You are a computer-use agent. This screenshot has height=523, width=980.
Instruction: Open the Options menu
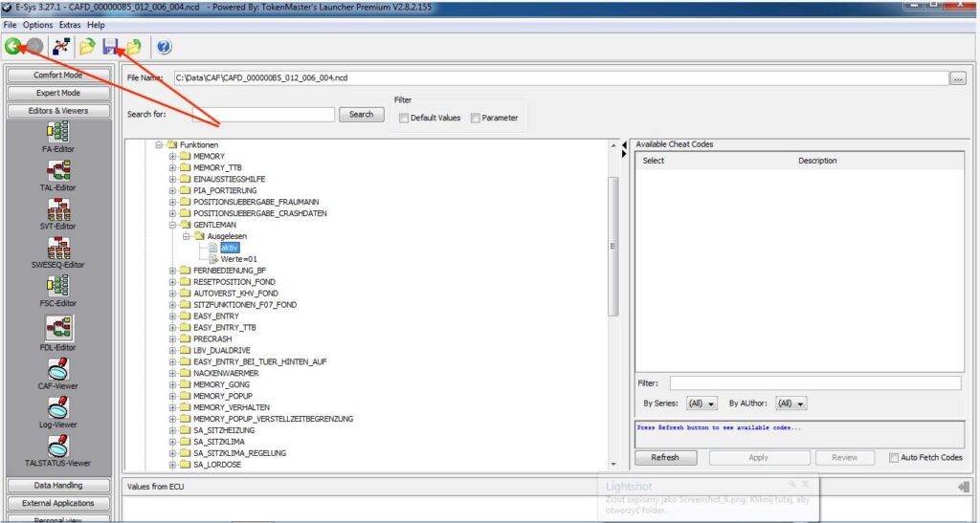(37, 25)
